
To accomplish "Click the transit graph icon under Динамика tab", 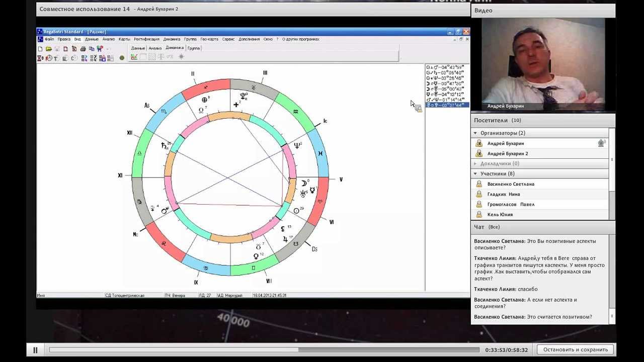I will pyautogui.click(x=134, y=57).
